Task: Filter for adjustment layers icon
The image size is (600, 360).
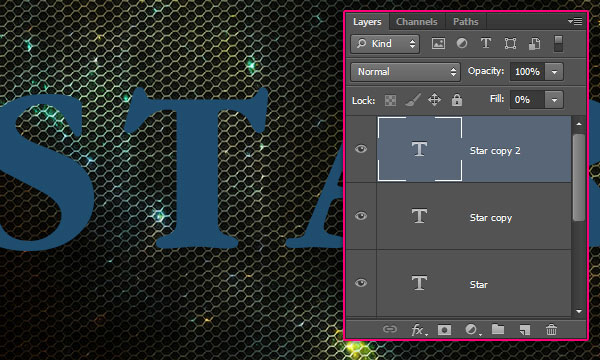Action: tap(462, 43)
